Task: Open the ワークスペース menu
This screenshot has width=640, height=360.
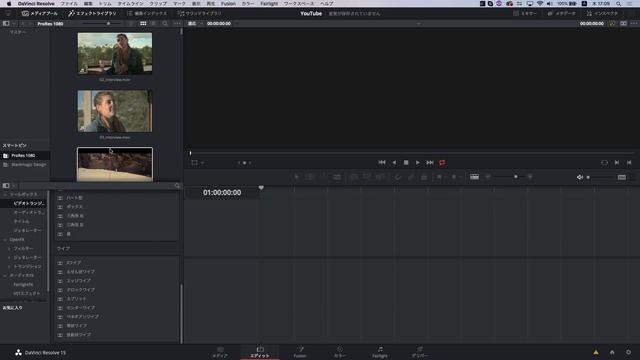Action: (299, 3)
